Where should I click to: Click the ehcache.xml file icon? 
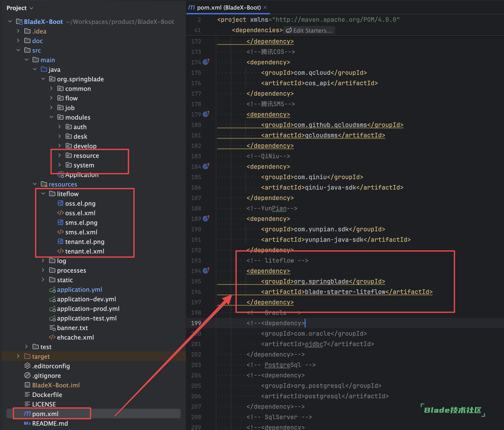(52, 337)
